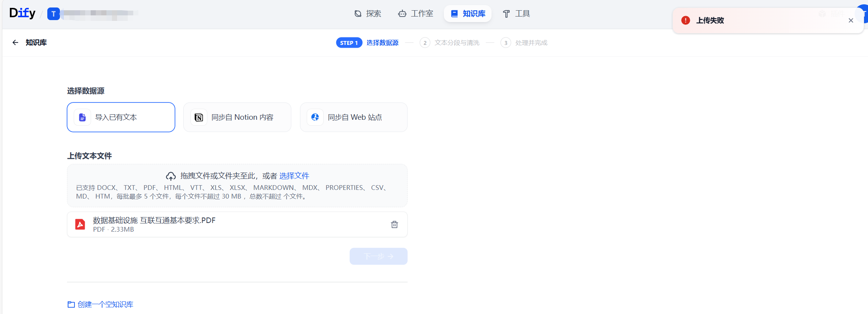868x314 pixels.
Task: Select the 选择数据源 step label
Action: point(382,43)
